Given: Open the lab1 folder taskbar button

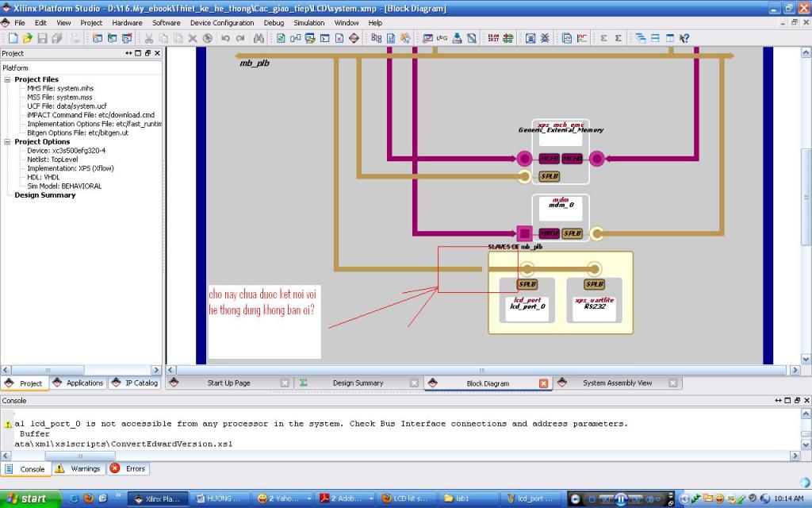Looking at the screenshot, I should click(x=468, y=498).
